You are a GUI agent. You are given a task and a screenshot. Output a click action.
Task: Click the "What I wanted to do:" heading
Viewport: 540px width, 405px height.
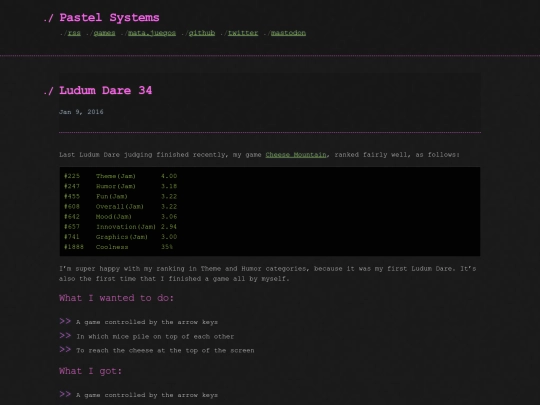click(x=116, y=298)
